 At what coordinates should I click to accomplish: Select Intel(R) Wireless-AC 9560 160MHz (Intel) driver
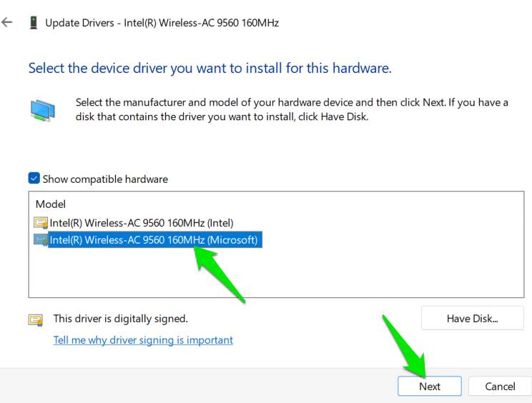[141, 223]
